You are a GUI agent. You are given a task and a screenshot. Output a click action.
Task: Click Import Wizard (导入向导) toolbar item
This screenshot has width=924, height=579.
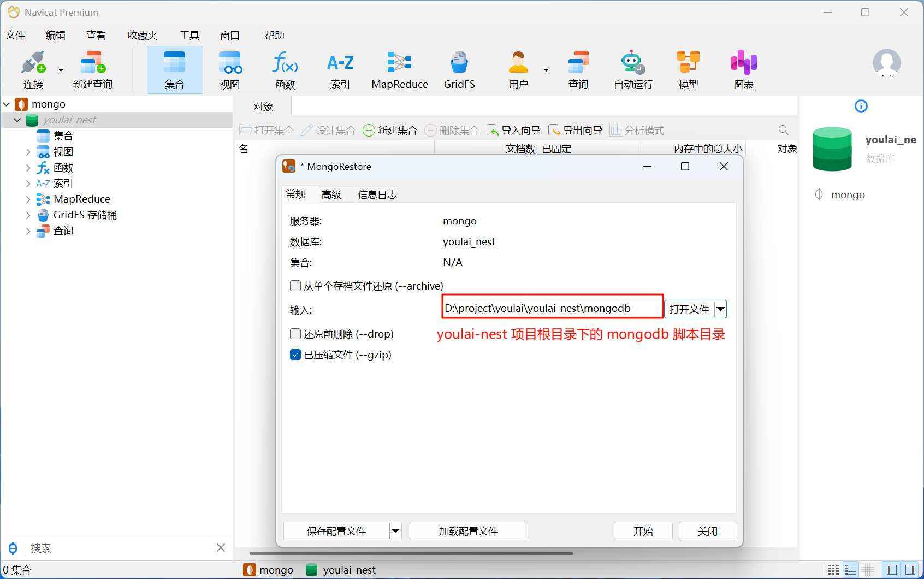[514, 130]
